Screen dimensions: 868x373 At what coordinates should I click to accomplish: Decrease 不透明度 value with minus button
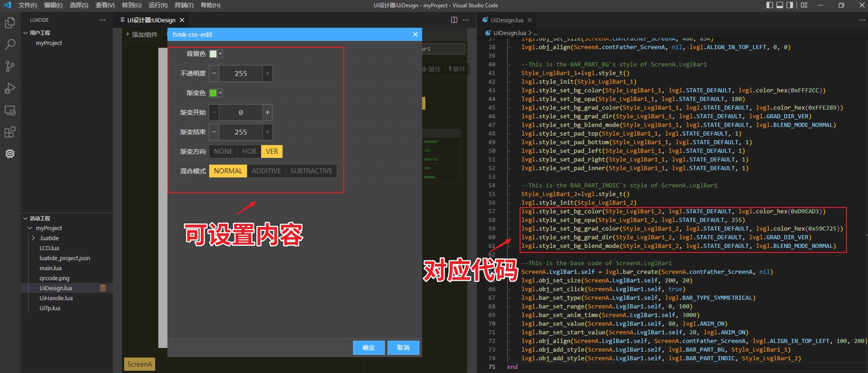[214, 73]
